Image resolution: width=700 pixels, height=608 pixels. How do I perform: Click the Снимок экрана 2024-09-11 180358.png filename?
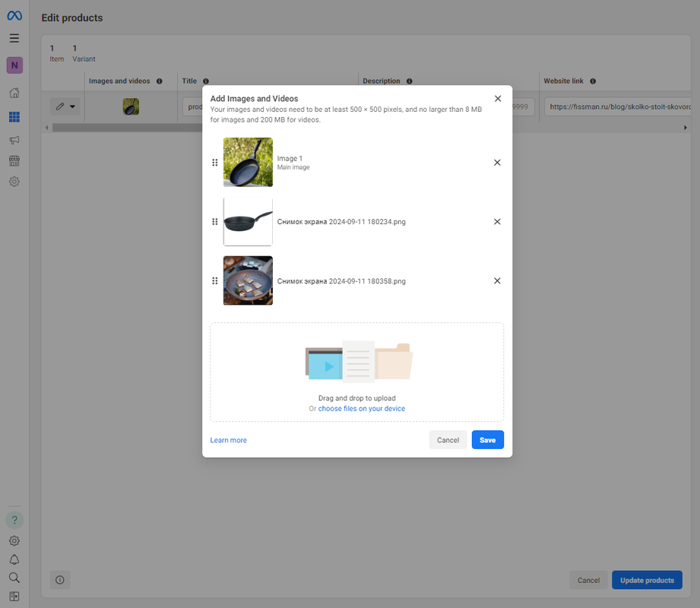coord(341,281)
